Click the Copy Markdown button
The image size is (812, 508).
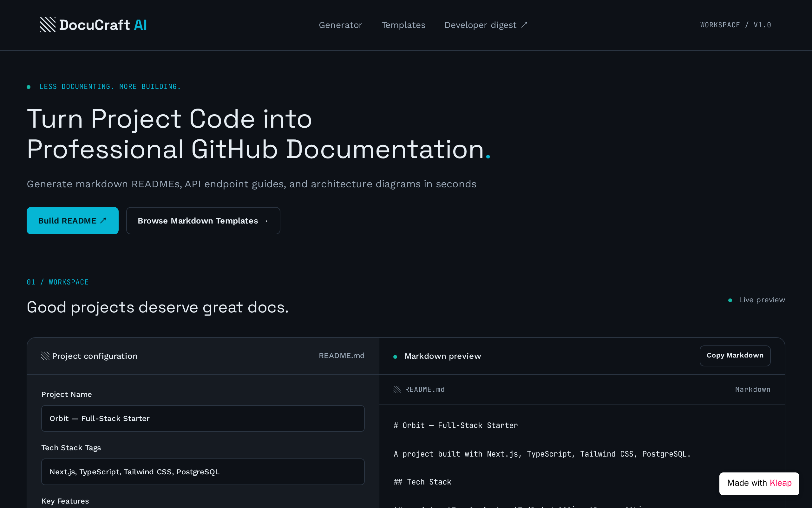[x=735, y=356]
